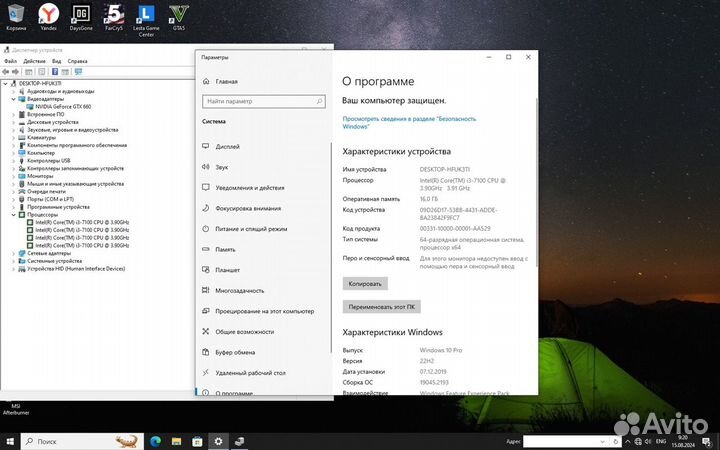Launch the FarCry5 desktop shortcut
This screenshot has width=720, height=450.
[113, 17]
